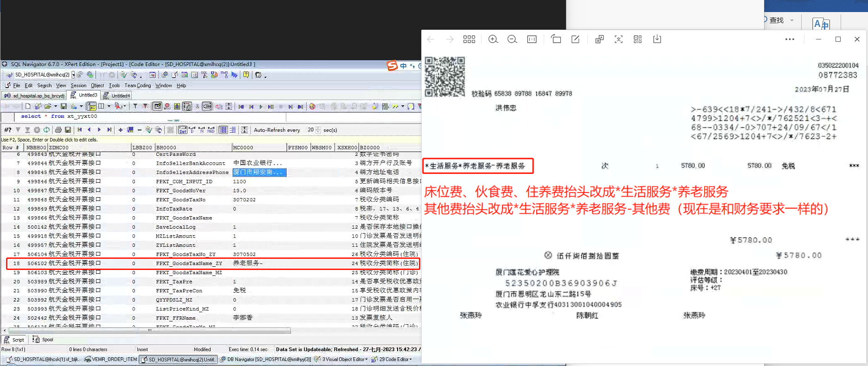The width and height of the screenshot is (868, 366).
Task: Switch to the Spool tab
Action: click(x=43, y=340)
